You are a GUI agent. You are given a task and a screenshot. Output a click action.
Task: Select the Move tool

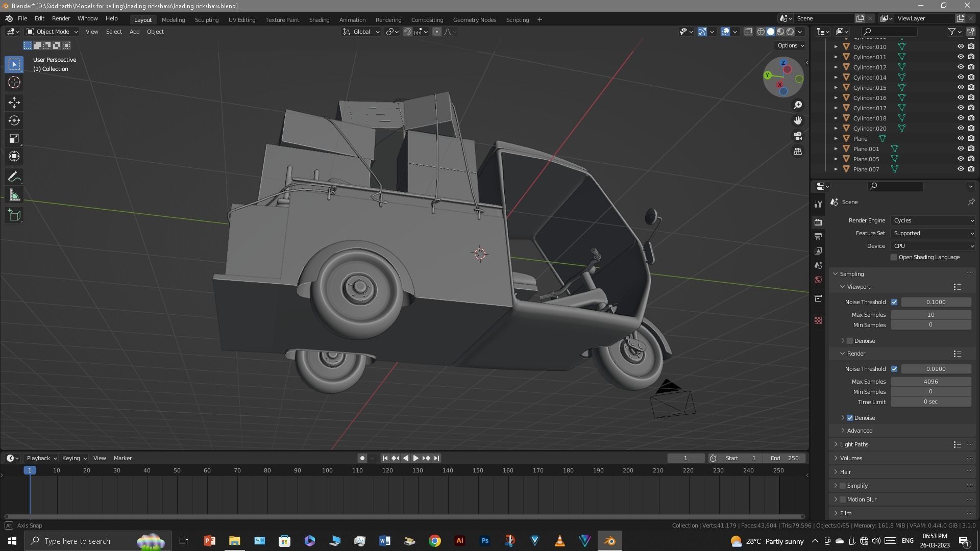click(14, 103)
